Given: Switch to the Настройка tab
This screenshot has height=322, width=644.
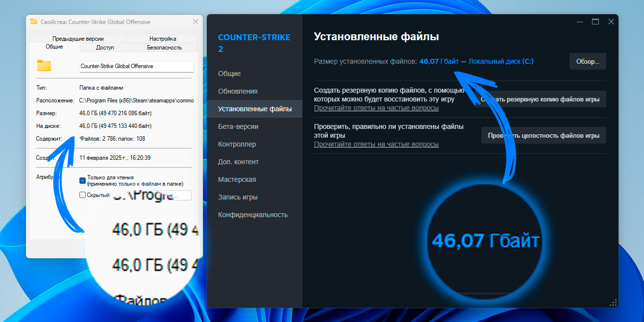Looking at the screenshot, I should click(x=163, y=39).
